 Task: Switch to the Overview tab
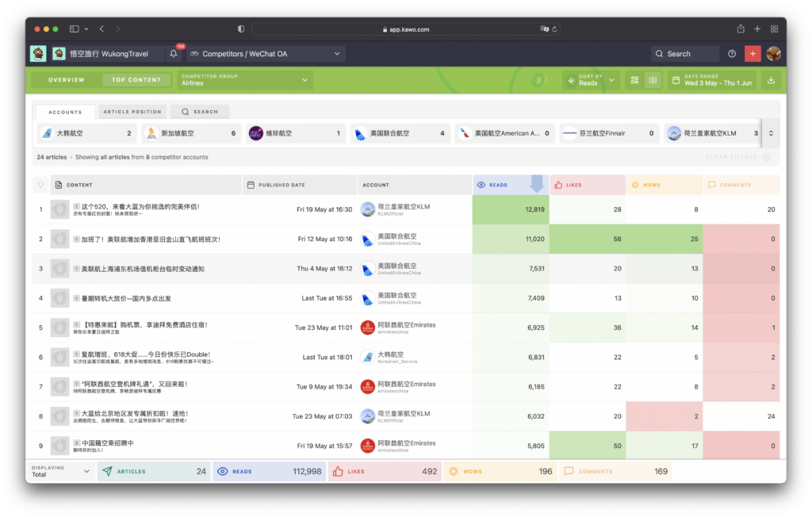[x=67, y=80]
